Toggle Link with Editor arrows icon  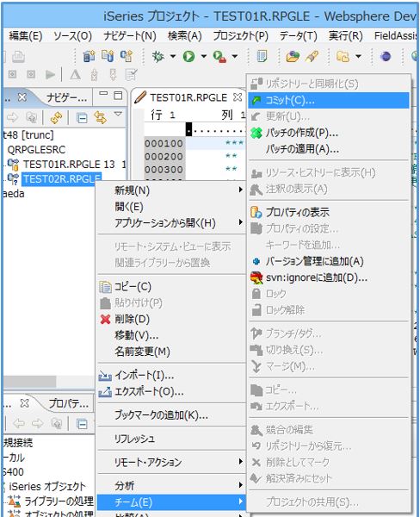[x=100, y=117]
